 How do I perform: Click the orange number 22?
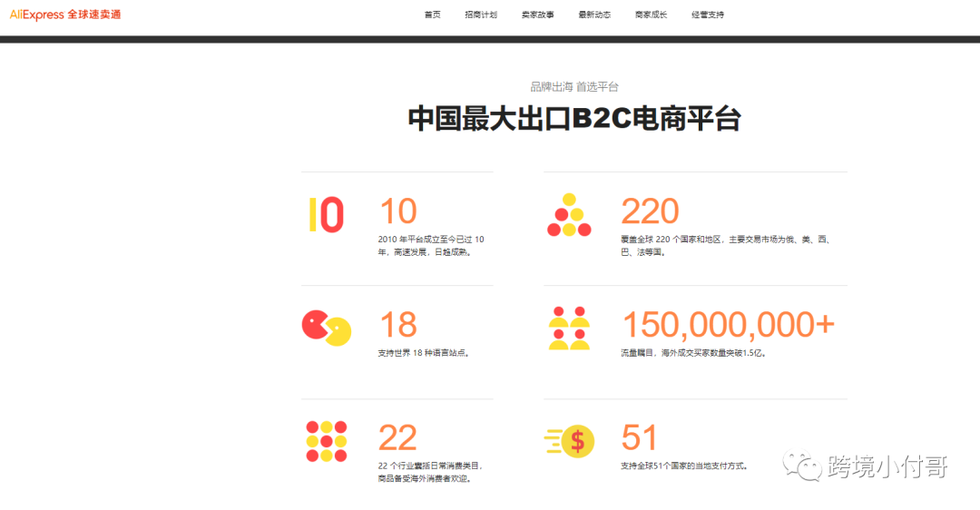397,437
